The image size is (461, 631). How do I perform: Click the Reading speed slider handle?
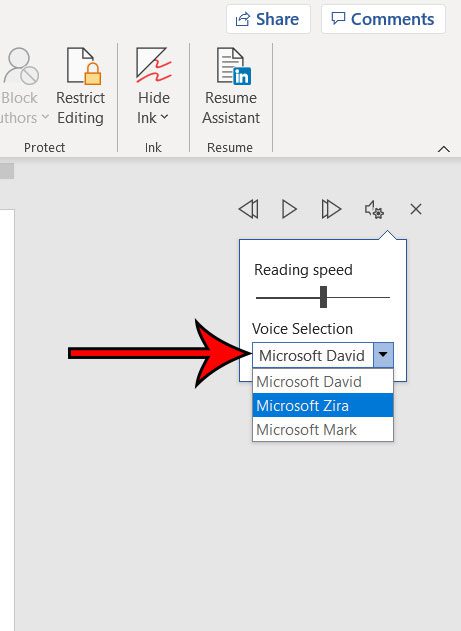[323, 297]
